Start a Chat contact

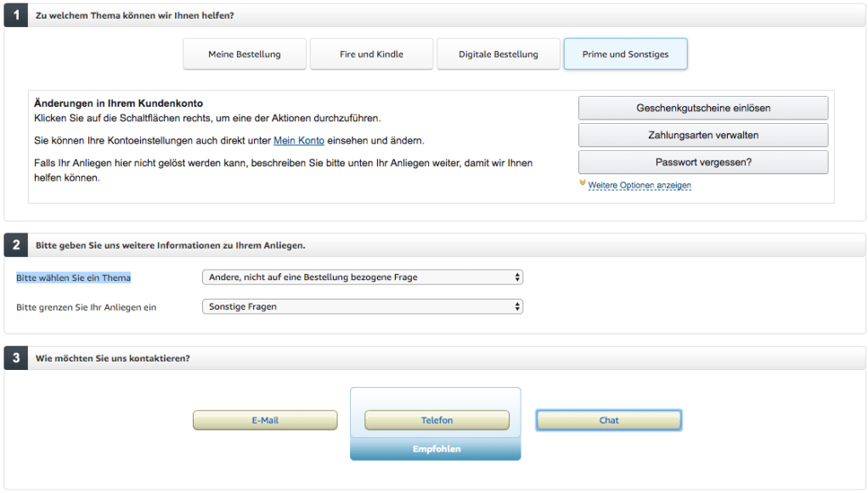click(x=609, y=420)
